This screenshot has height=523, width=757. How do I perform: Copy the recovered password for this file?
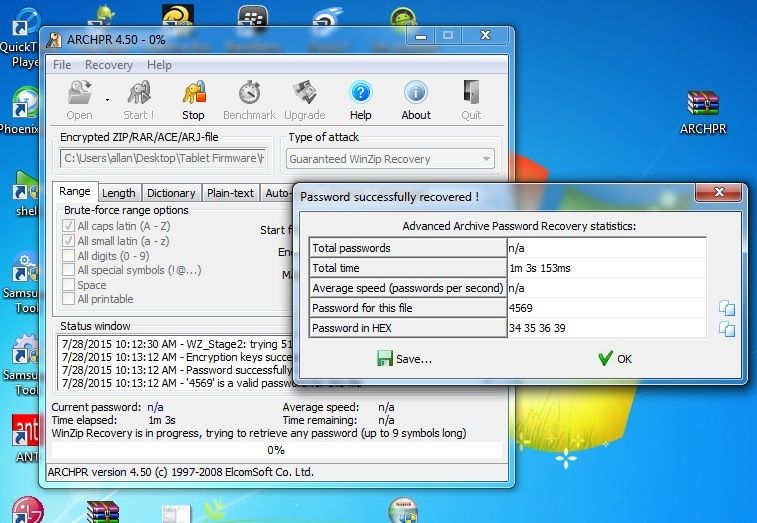[x=727, y=308]
